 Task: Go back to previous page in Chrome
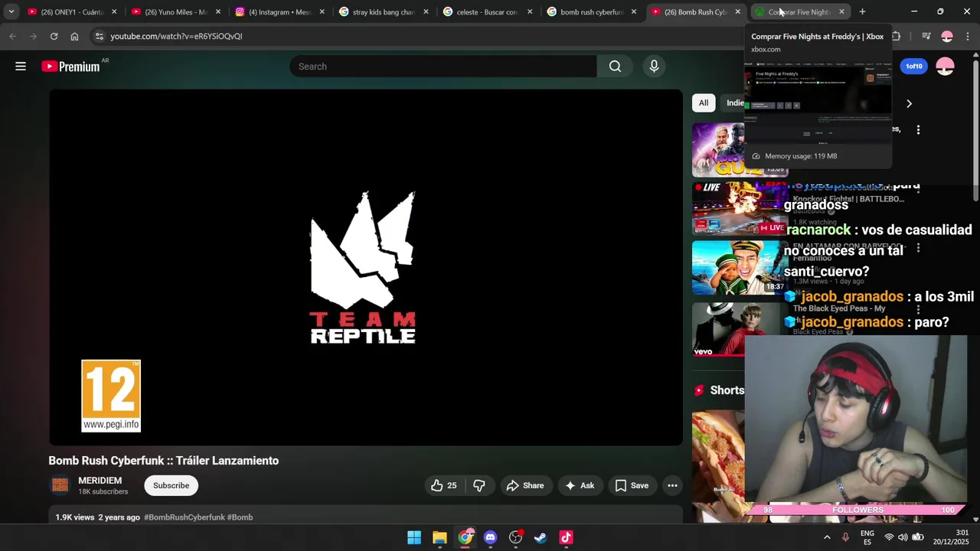pyautogui.click(x=12, y=36)
